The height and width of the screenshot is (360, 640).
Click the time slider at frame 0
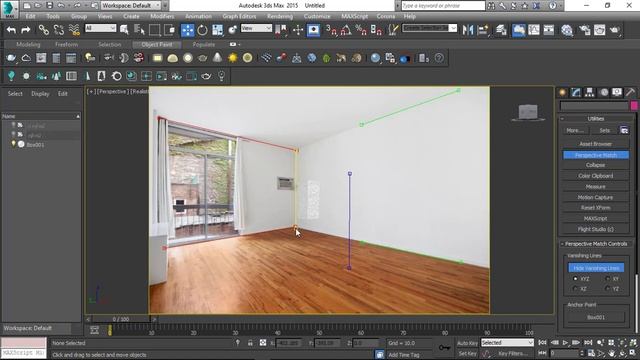click(121, 319)
